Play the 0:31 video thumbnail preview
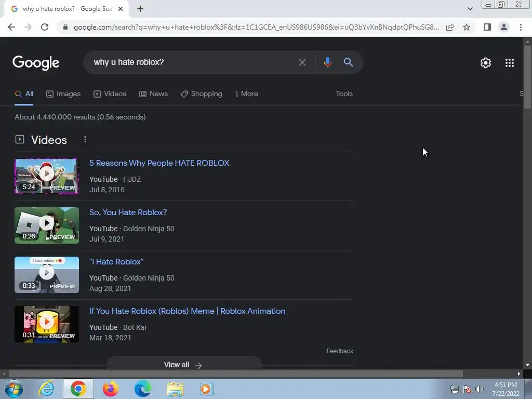Image resolution: width=532 pixels, height=399 pixels. 47,324
